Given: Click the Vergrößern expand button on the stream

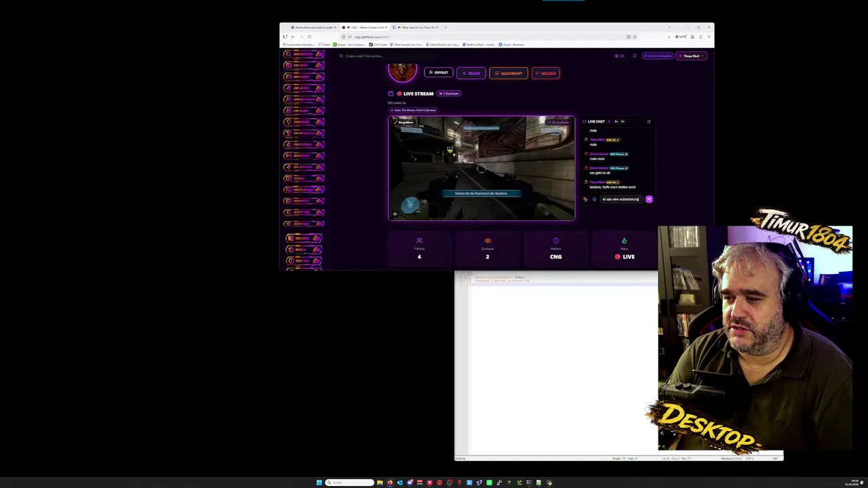Looking at the screenshot, I should click(x=404, y=122).
